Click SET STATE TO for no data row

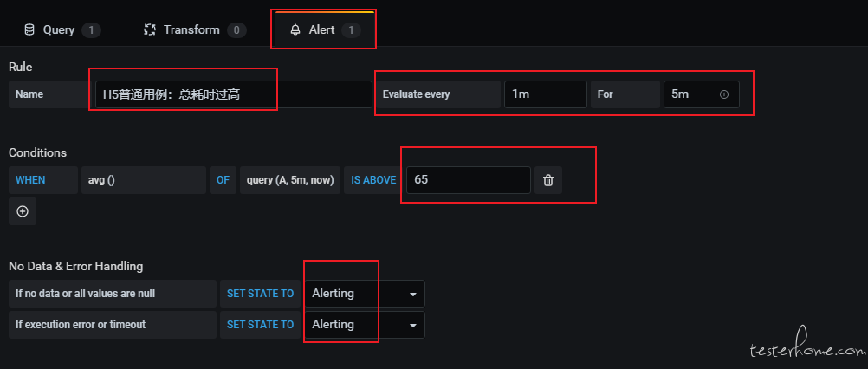click(260, 294)
